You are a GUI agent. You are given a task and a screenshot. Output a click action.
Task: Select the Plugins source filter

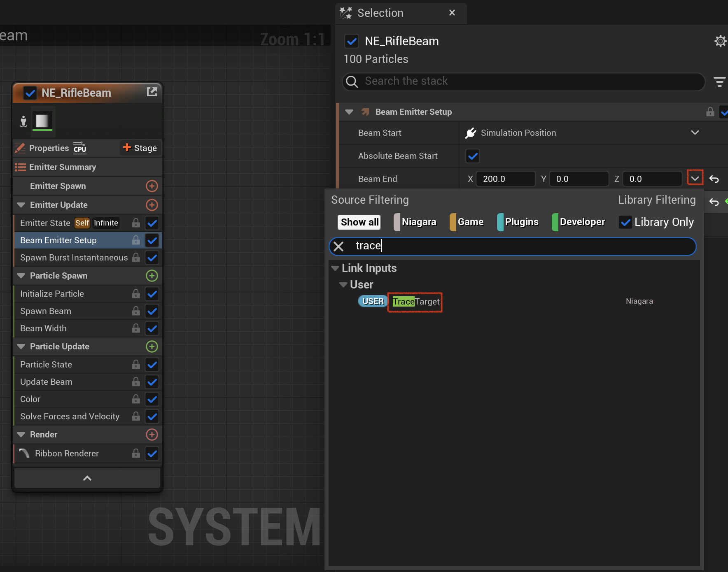click(x=518, y=222)
